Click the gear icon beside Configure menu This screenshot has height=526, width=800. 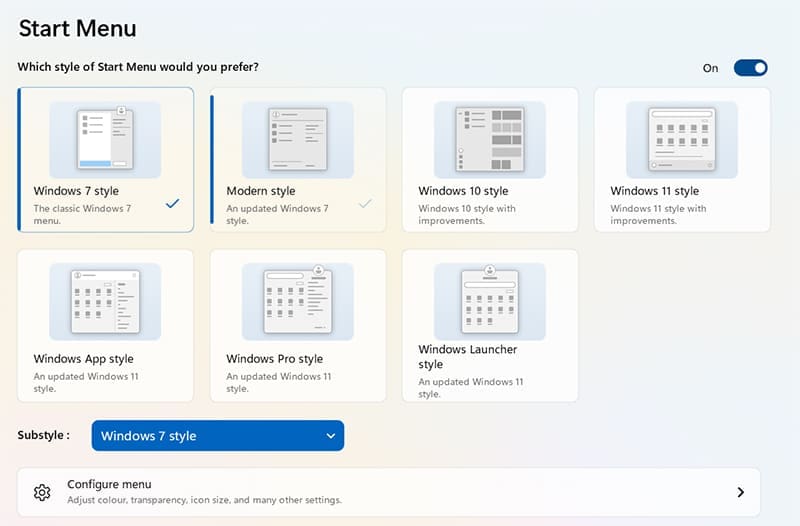(42, 492)
